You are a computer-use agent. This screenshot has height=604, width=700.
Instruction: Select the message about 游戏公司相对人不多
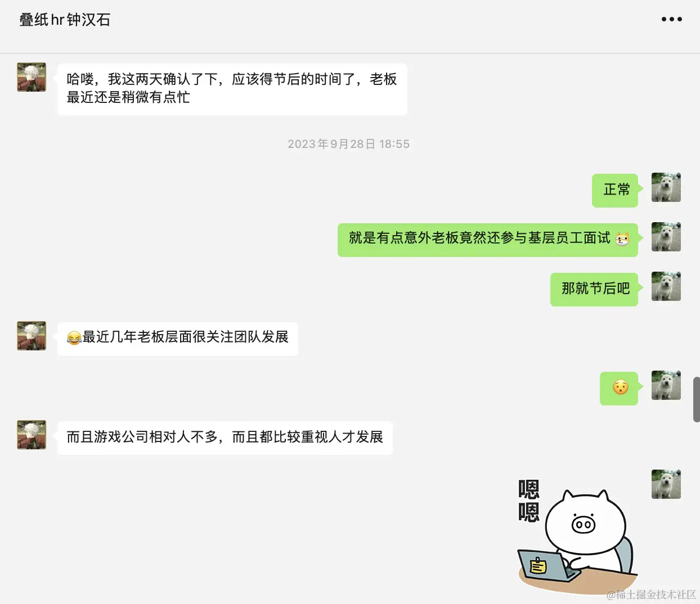pos(225,438)
